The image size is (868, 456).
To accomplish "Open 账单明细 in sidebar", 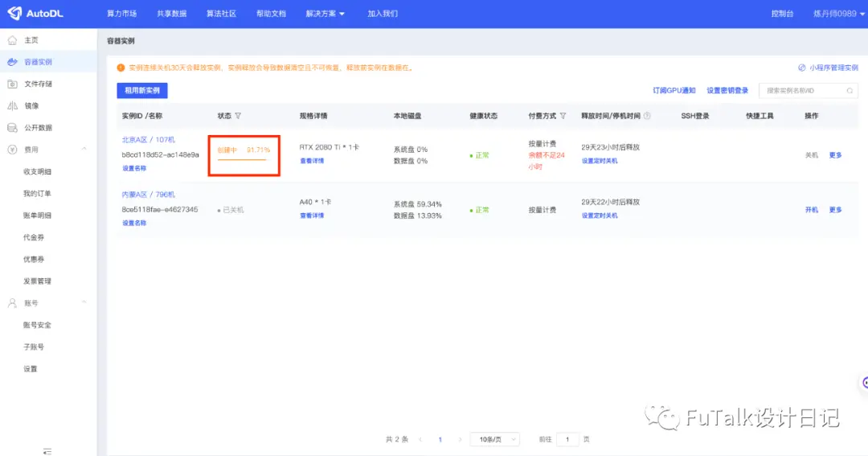I will (x=37, y=216).
